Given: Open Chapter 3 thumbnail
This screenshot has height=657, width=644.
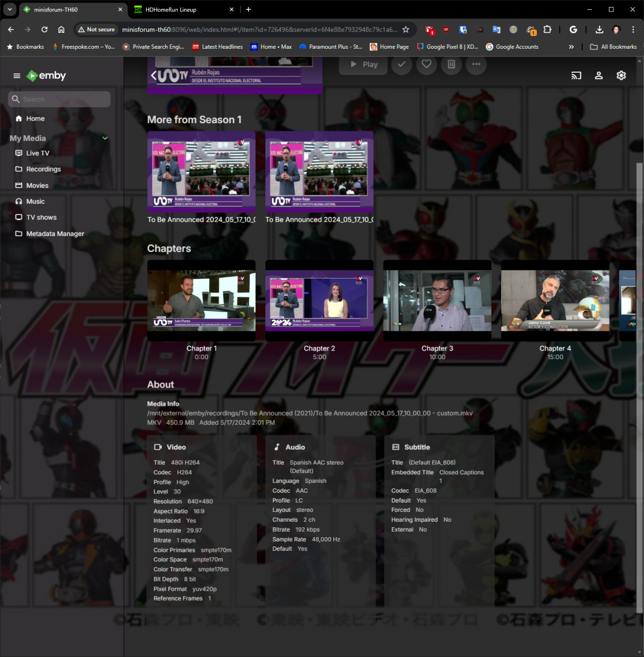Looking at the screenshot, I should pos(437,300).
